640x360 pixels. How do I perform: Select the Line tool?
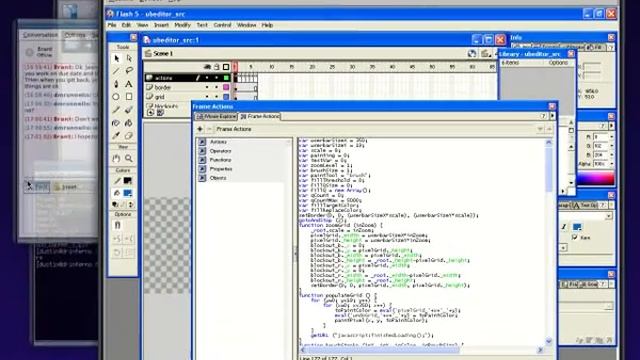(116, 71)
